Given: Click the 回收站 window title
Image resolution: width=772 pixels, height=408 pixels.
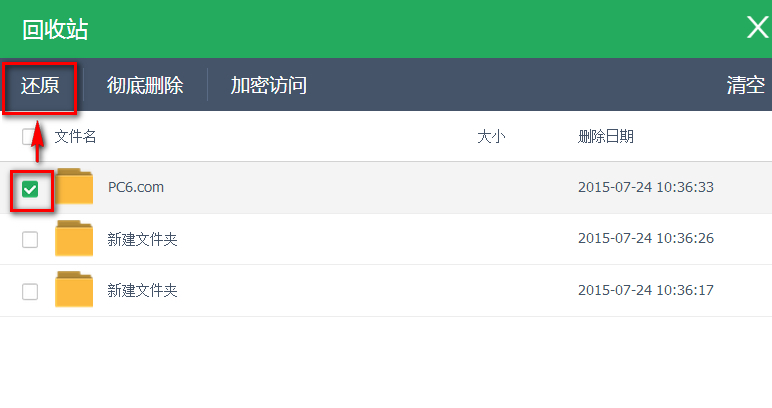Looking at the screenshot, I should [x=55, y=29].
